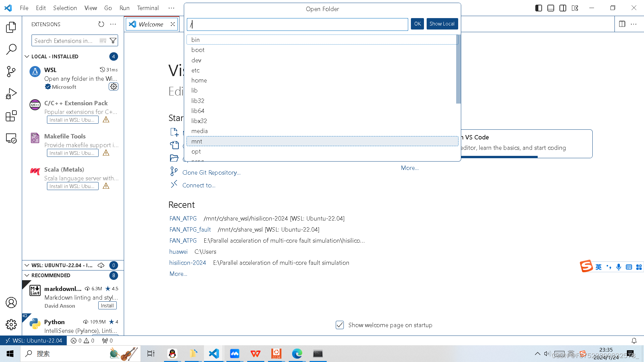Uncheck Show welcome page on startup

click(340, 325)
